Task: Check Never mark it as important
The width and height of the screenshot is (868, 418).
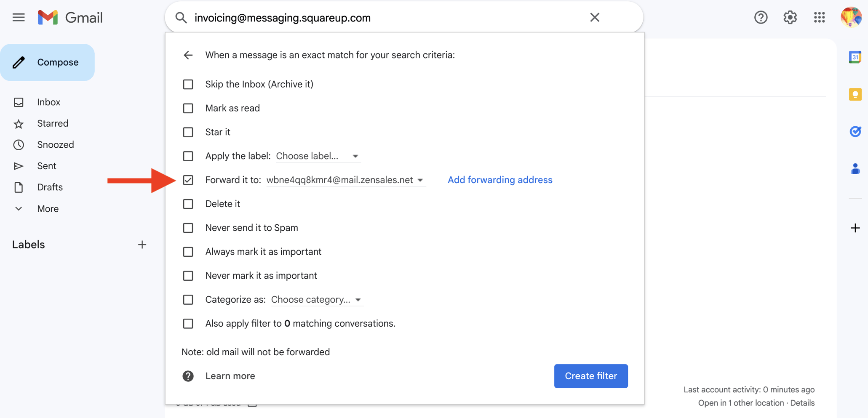Action: pyautogui.click(x=188, y=276)
